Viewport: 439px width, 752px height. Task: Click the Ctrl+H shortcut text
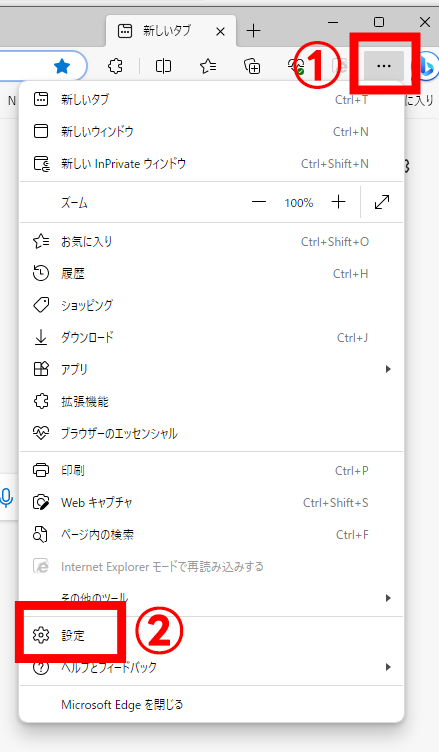351,273
